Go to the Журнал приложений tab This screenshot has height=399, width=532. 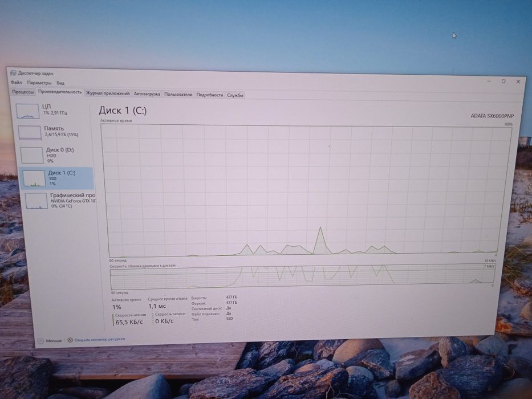pyautogui.click(x=108, y=93)
